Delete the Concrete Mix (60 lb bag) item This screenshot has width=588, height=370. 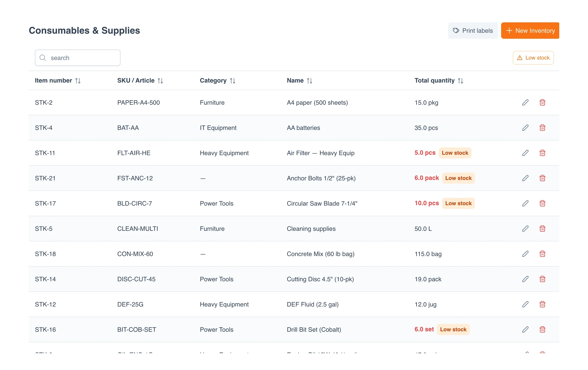click(542, 253)
